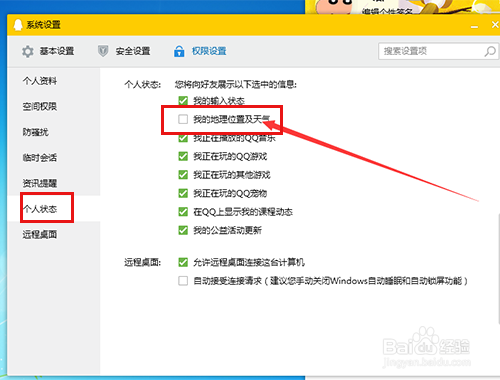Close the 系统设置 window
Viewport: 500px width, 380px height.
[495, 25]
